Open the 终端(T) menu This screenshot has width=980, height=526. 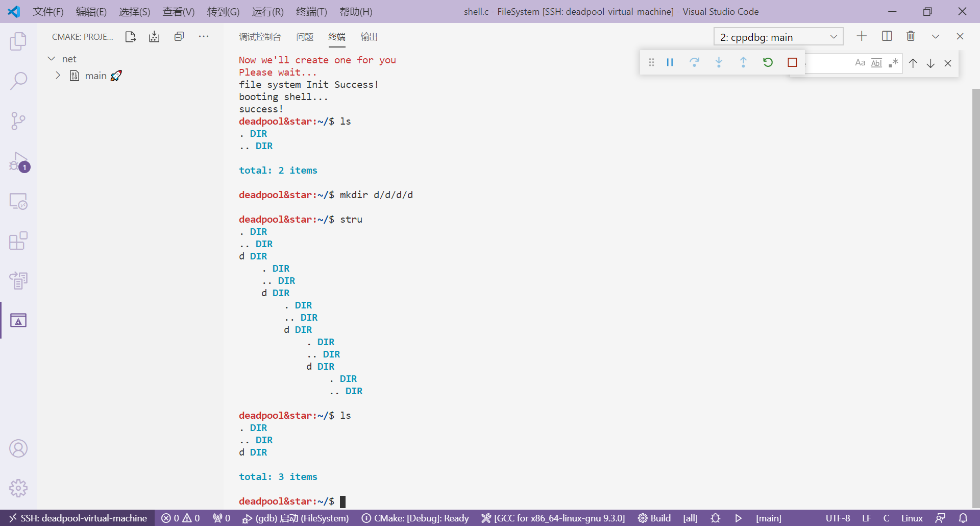311,12
